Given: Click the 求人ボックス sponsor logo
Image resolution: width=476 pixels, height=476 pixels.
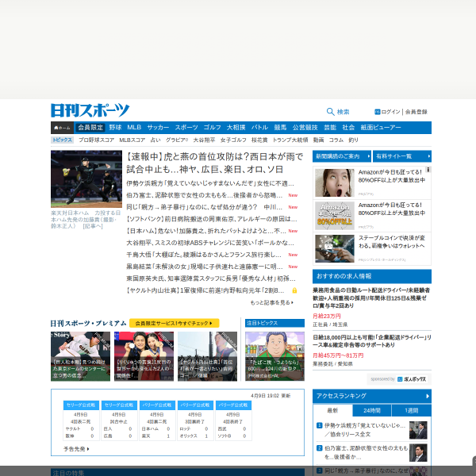Looking at the screenshot, I should coord(412,379).
